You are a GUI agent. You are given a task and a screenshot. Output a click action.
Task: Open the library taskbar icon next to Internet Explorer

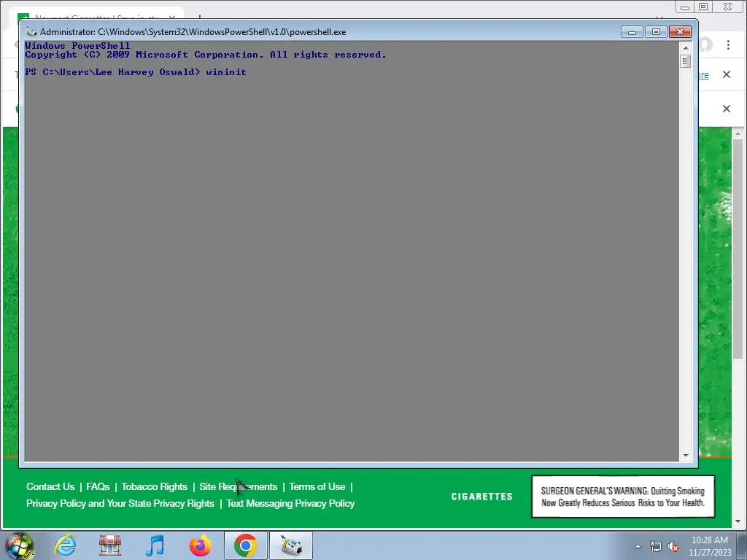coord(110,545)
